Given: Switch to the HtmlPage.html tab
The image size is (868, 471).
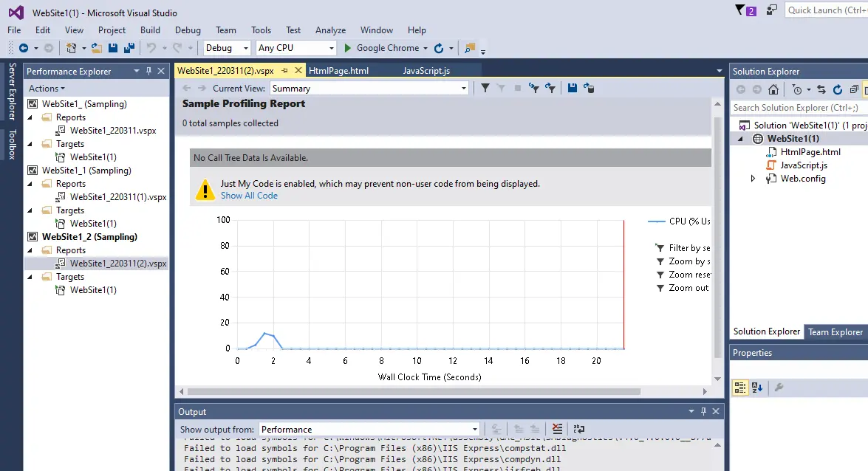Looking at the screenshot, I should (x=338, y=71).
